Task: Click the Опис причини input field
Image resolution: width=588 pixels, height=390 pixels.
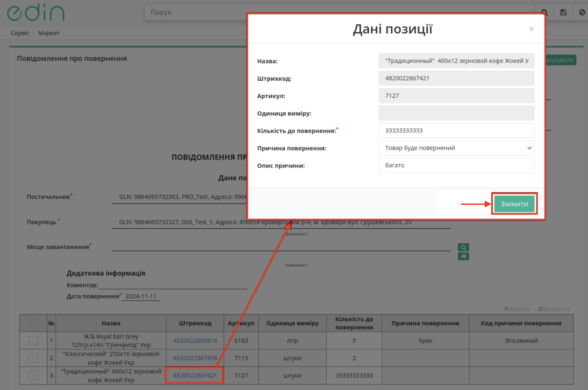Action: (456, 165)
